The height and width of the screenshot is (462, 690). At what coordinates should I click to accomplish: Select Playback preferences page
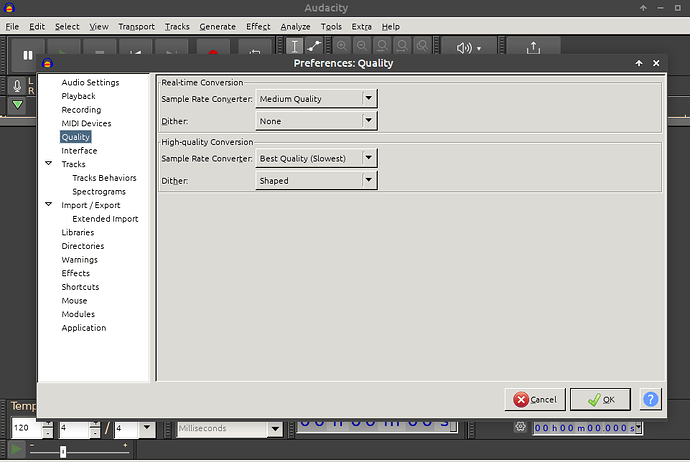click(x=78, y=96)
